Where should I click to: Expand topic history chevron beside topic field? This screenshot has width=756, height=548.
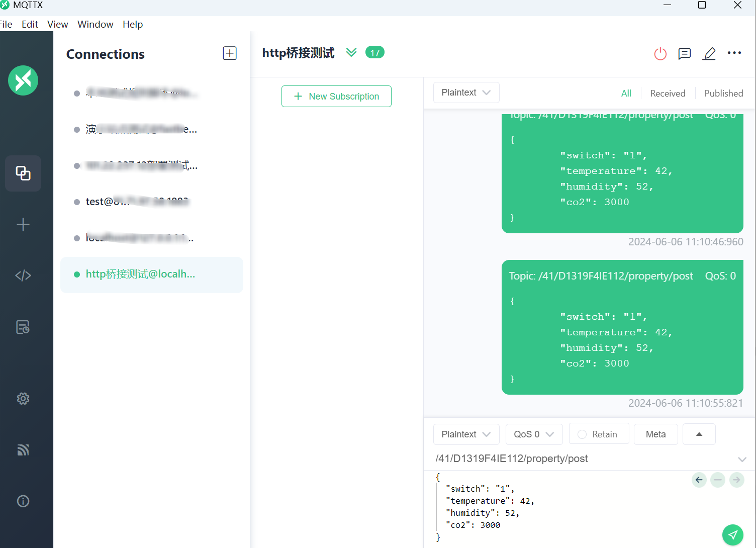[742, 459]
